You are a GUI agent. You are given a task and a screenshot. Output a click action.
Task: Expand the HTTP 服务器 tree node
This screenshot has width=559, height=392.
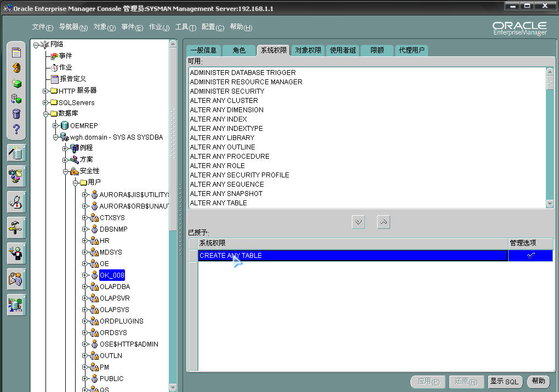click(x=45, y=91)
